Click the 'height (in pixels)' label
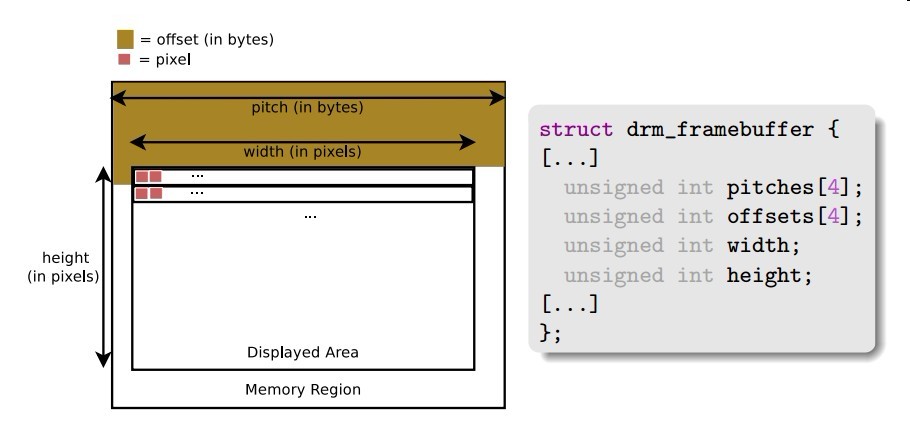 pyautogui.click(x=64, y=267)
